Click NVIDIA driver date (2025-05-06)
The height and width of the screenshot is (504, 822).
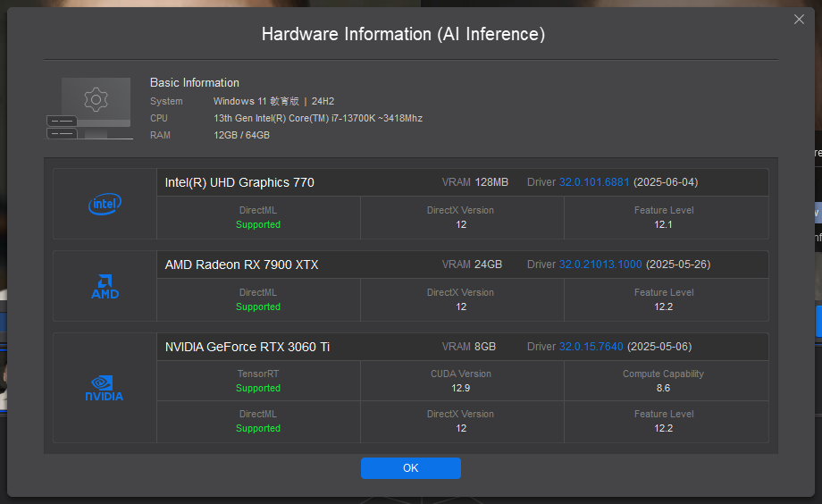coord(659,347)
